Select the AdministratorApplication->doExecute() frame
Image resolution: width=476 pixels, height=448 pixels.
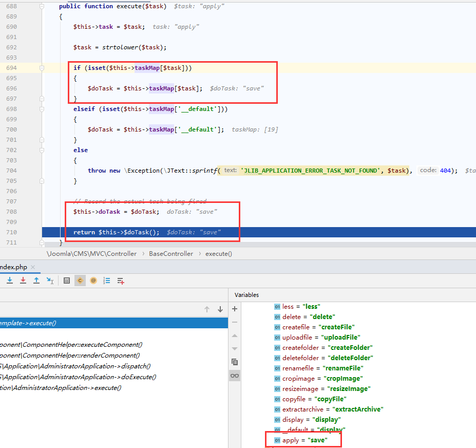point(78,377)
